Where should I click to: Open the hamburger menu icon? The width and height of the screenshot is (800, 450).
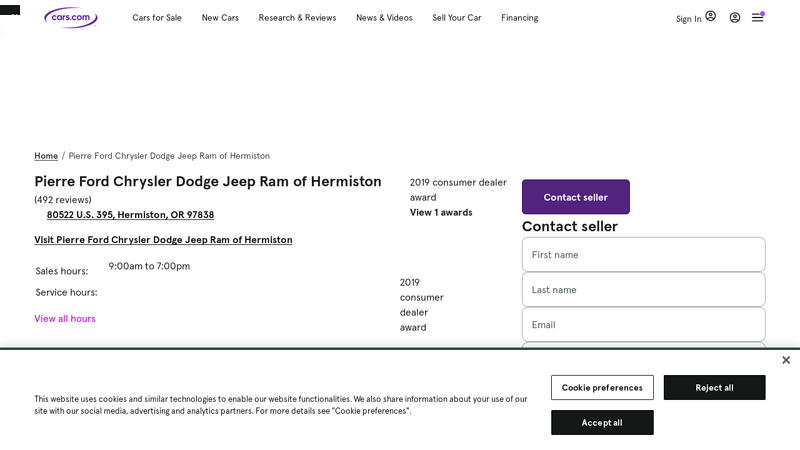(758, 17)
